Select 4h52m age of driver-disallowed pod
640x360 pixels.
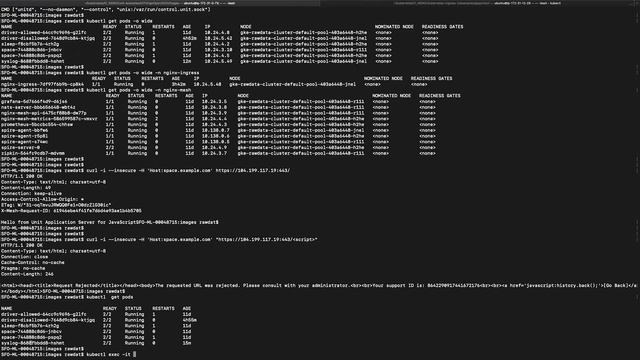click(189, 38)
